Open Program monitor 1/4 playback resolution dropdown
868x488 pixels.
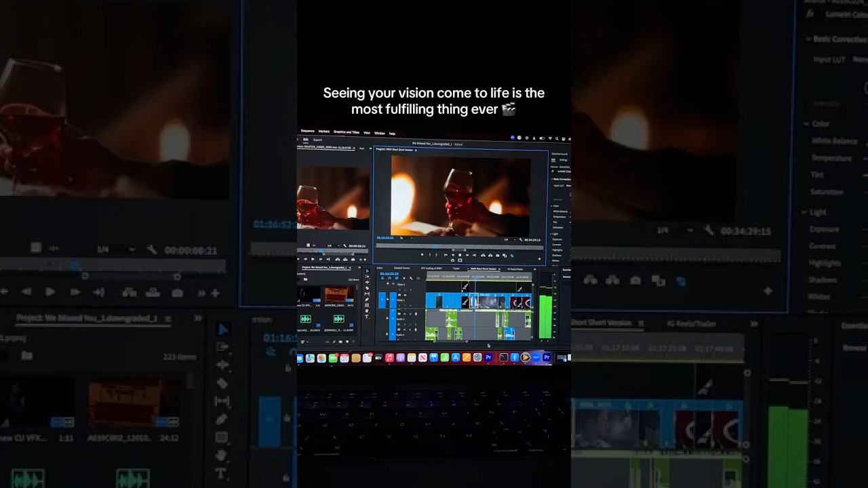[509, 239]
